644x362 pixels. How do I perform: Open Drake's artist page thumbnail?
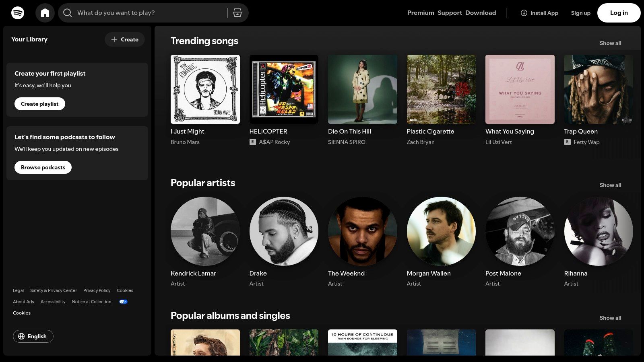coord(283,231)
